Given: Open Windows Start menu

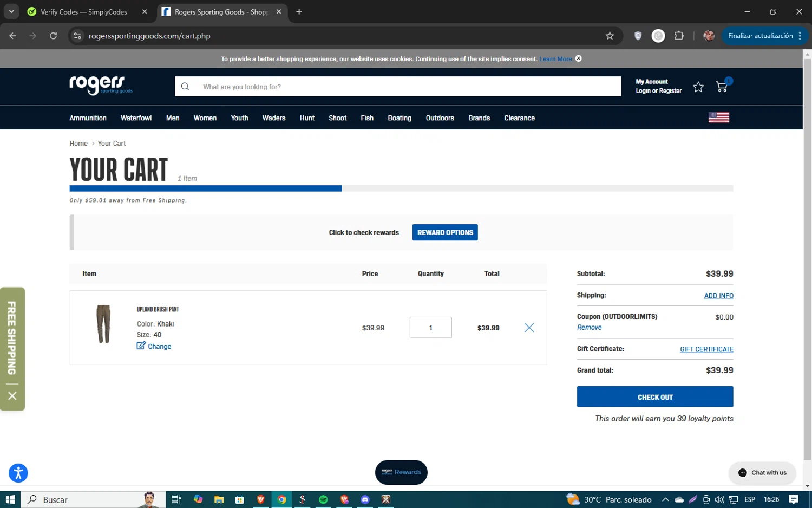Looking at the screenshot, I should (x=10, y=499).
